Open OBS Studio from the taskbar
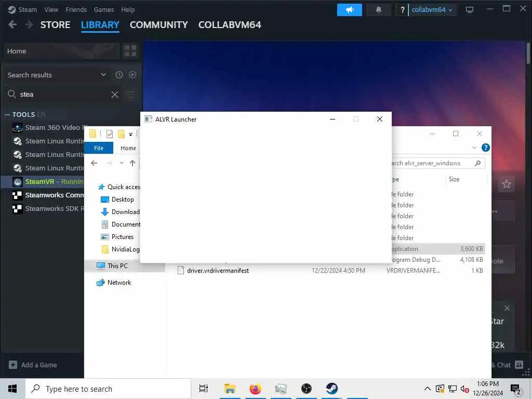This screenshot has width=532, height=399. click(x=306, y=389)
